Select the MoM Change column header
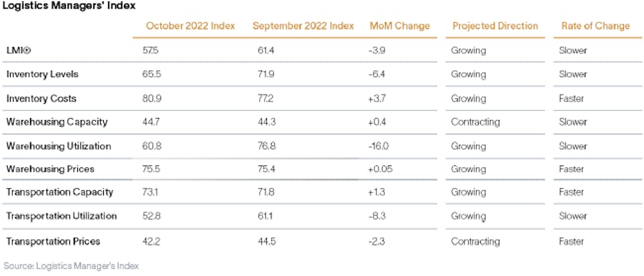This screenshot has width=644, height=276. (399, 26)
